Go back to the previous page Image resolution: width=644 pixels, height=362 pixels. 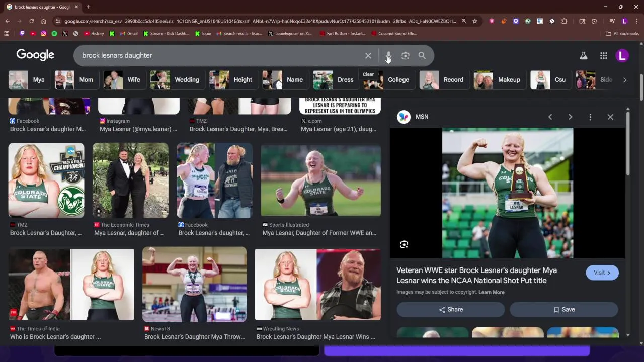click(7, 21)
